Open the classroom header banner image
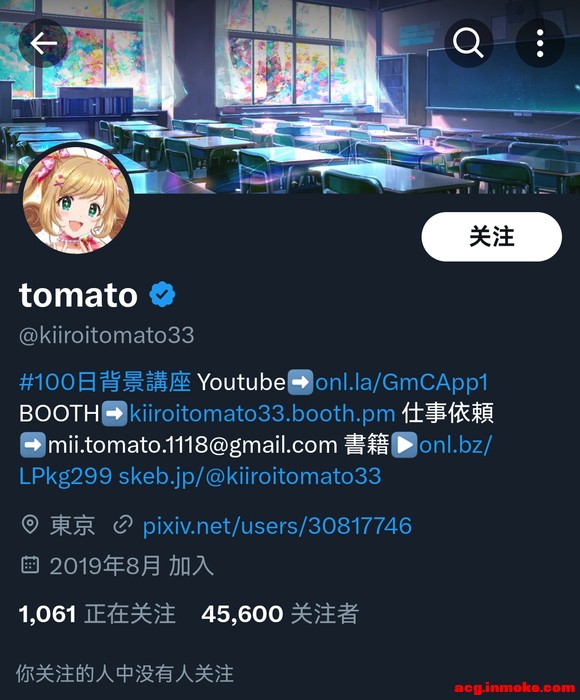580x700 pixels. coord(290,96)
